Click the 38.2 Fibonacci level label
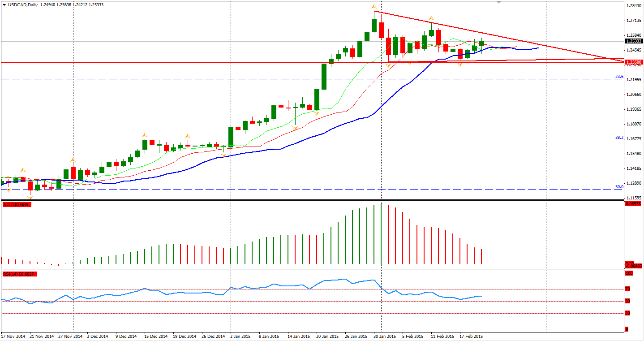The image size is (644, 341). point(619,138)
